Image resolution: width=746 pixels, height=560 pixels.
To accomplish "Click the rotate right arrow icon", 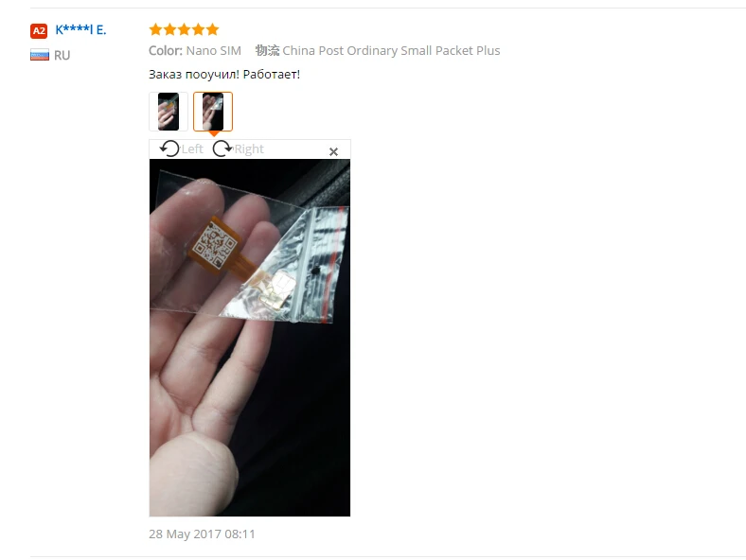I will tap(222, 149).
